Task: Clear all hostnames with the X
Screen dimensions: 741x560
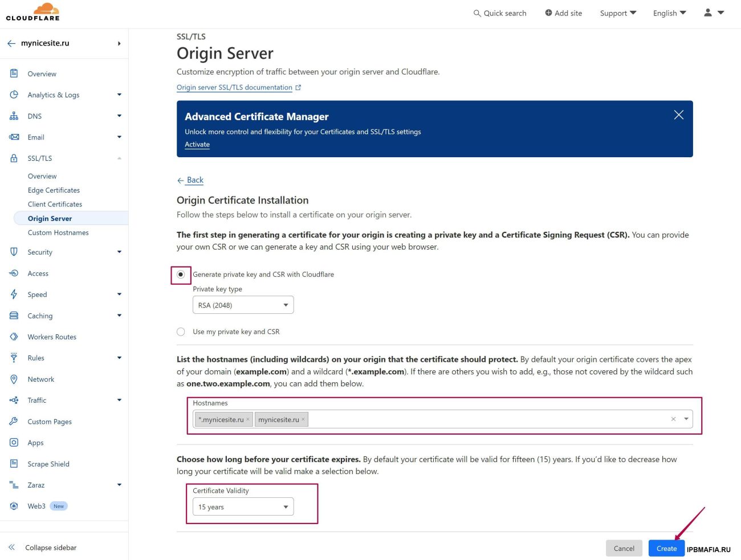Action: (673, 419)
